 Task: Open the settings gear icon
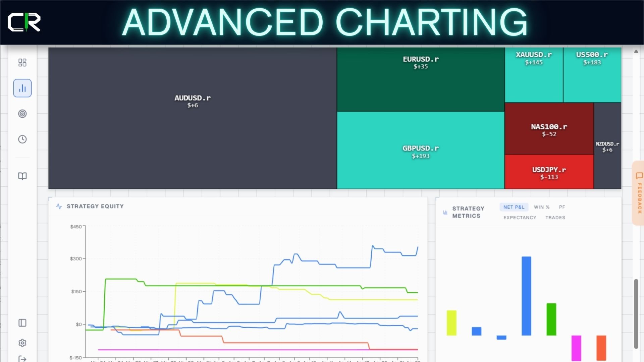click(22, 343)
